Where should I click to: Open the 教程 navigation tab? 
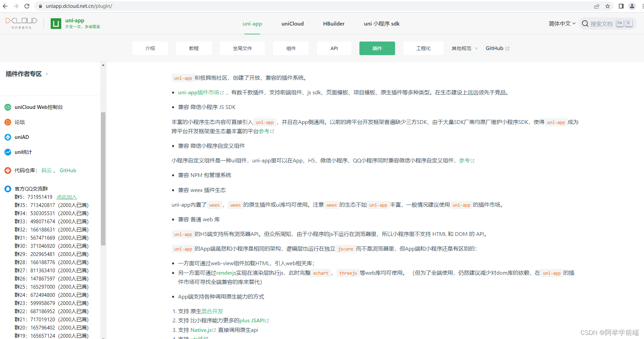click(x=194, y=48)
